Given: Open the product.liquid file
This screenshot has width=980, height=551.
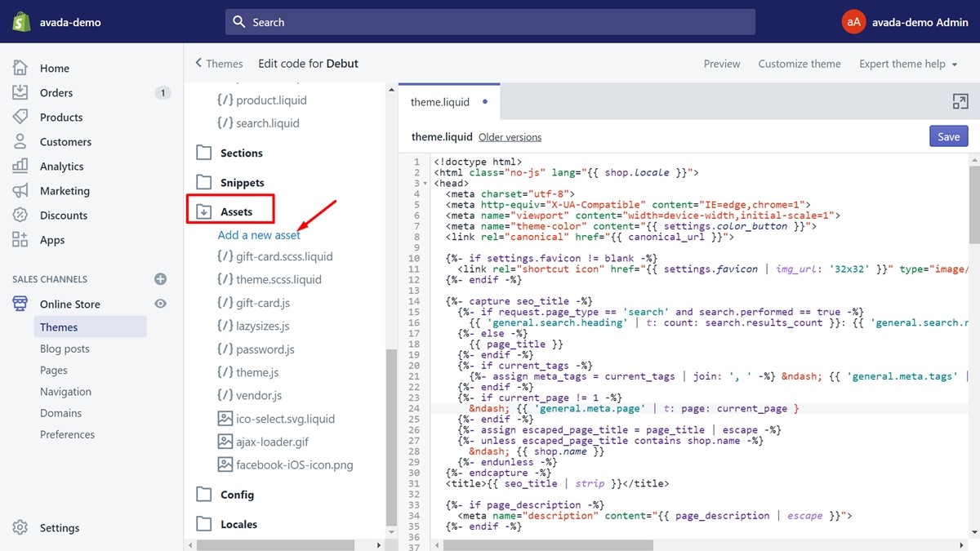Looking at the screenshot, I should (x=271, y=100).
